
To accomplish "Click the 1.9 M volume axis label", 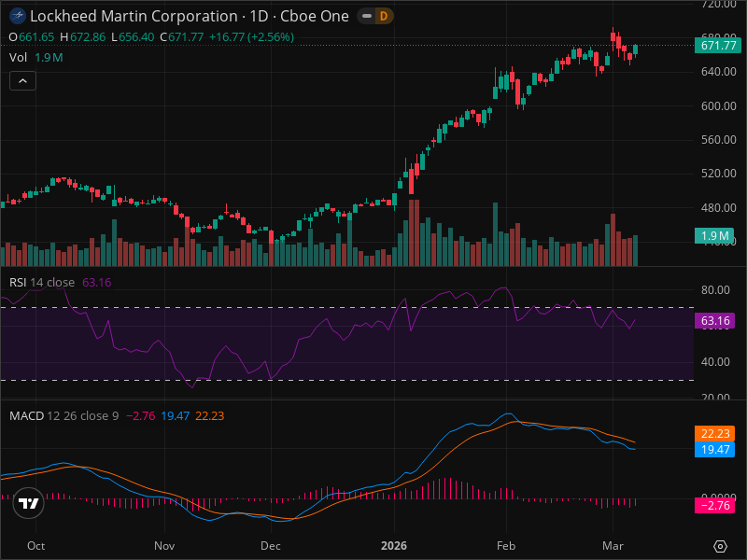I will click(x=713, y=236).
